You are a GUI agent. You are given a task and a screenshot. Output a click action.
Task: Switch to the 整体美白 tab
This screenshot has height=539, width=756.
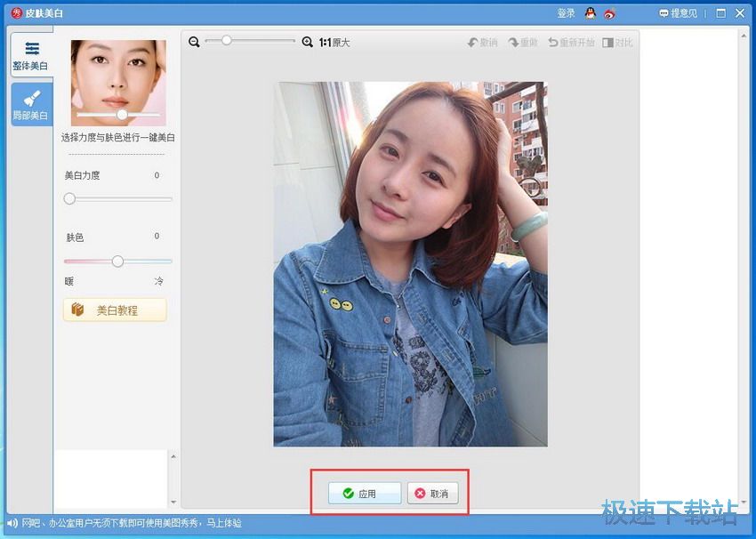pyautogui.click(x=32, y=55)
